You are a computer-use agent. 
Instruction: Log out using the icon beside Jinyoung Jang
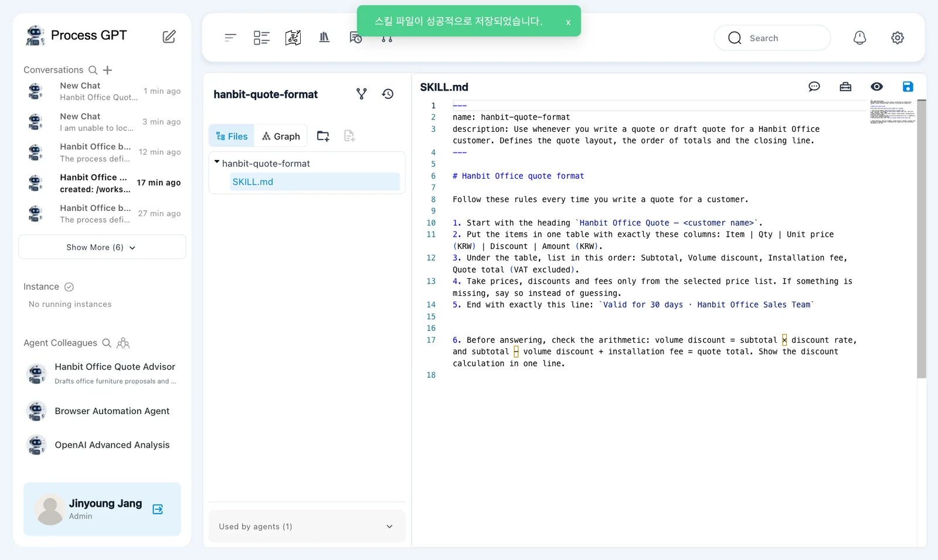click(x=158, y=509)
